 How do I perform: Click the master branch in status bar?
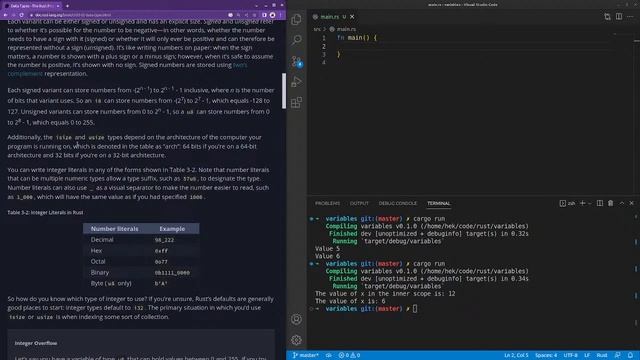pos(305,355)
